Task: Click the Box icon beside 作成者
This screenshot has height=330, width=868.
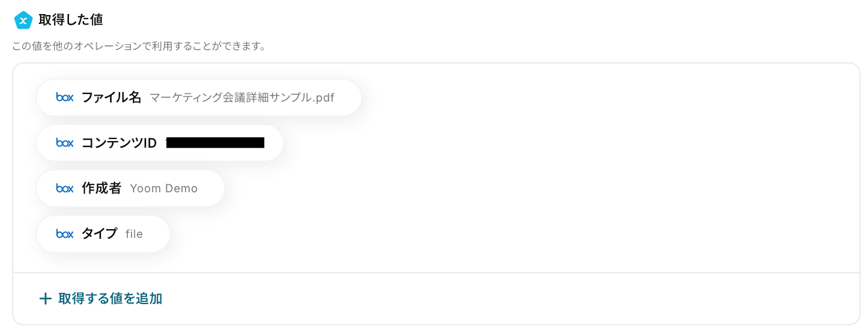Action: pos(65,188)
